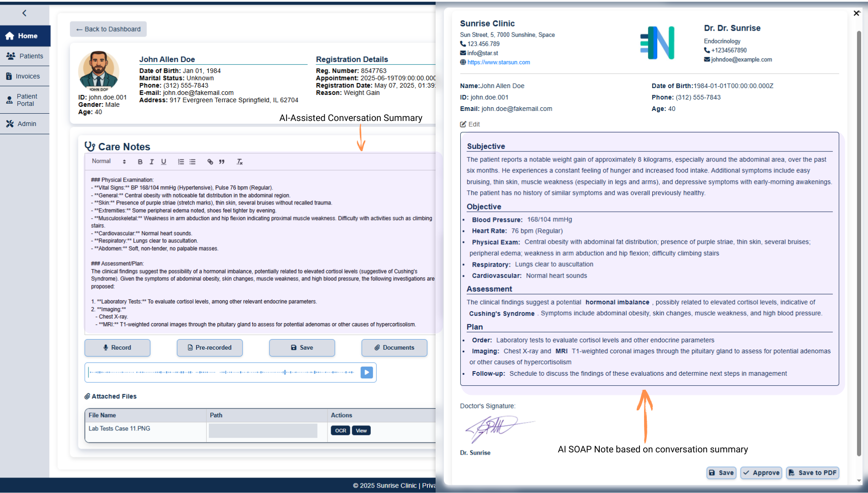The height and width of the screenshot is (493, 868).
Task: Click the Back to Dashboard button
Action: (108, 29)
